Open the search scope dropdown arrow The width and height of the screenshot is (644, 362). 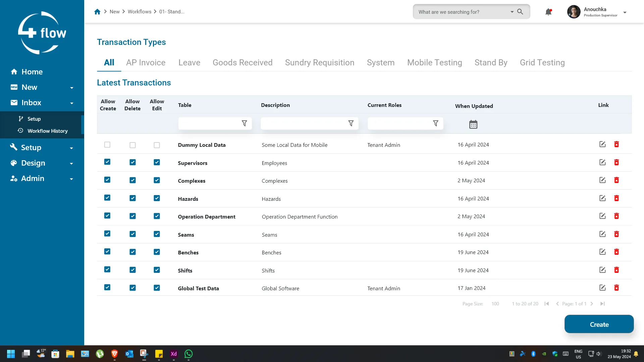(x=512, y=12)
